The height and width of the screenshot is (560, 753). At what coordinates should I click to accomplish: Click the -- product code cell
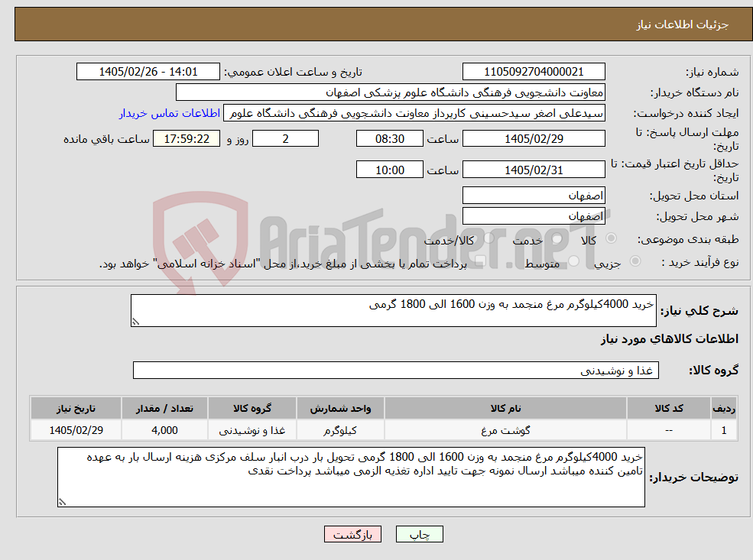[668, 430]
